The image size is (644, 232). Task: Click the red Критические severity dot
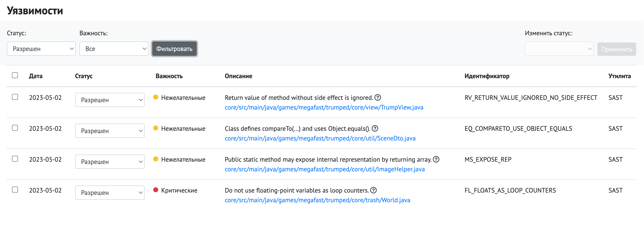(155, 190)
